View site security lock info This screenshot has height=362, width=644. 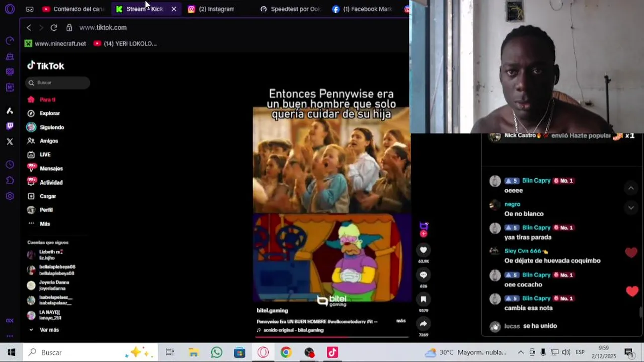69,28
